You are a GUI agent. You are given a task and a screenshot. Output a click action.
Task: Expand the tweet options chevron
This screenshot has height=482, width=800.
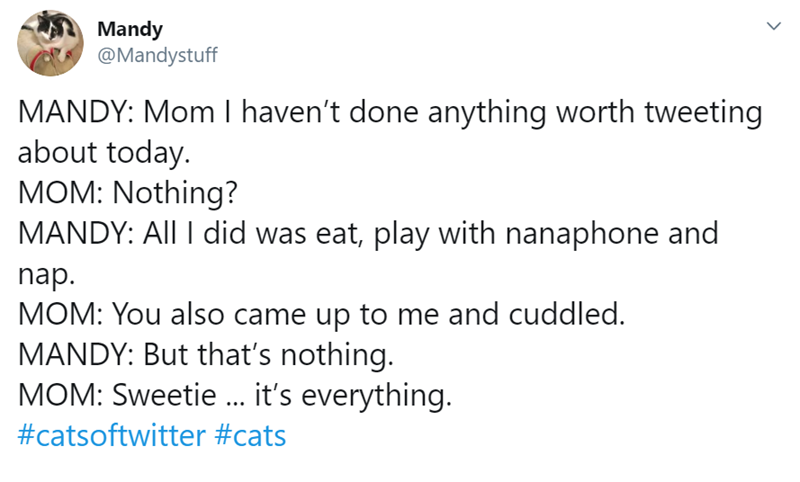[x=771, y=30]
